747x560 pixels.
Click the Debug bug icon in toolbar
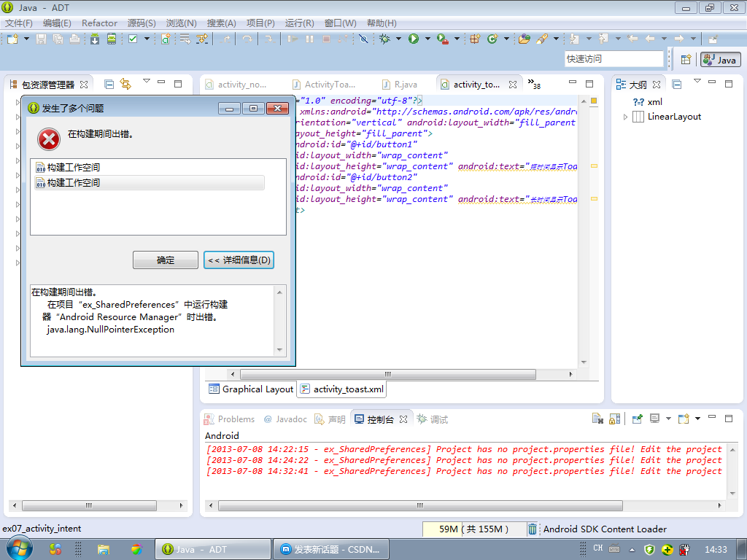[x=384, y=39]
